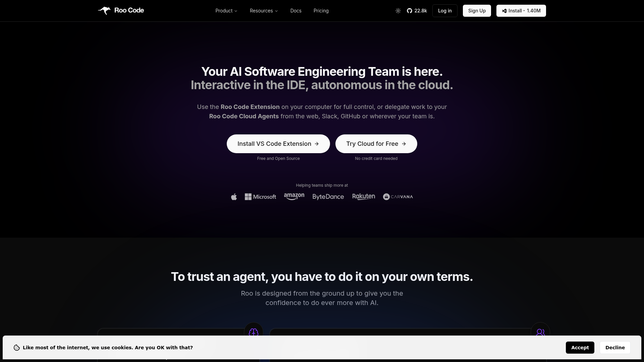Click the GitHub icon in the navbar

click(x=410, y=10)
